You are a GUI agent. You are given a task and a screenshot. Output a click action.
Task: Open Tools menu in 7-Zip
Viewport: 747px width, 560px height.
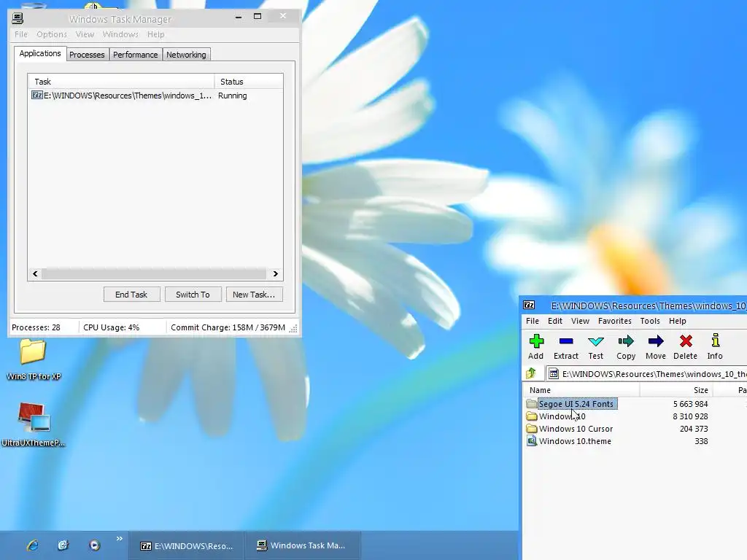click(650, 321)
